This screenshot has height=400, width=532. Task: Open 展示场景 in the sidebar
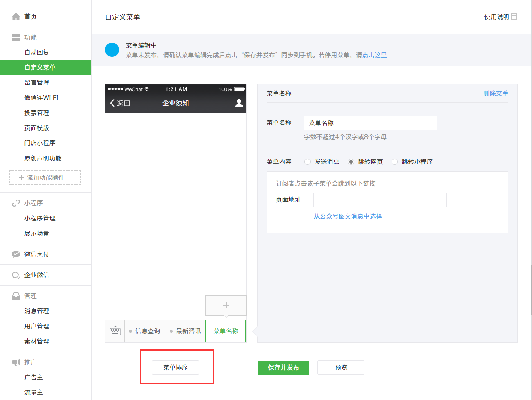(36, 233)
